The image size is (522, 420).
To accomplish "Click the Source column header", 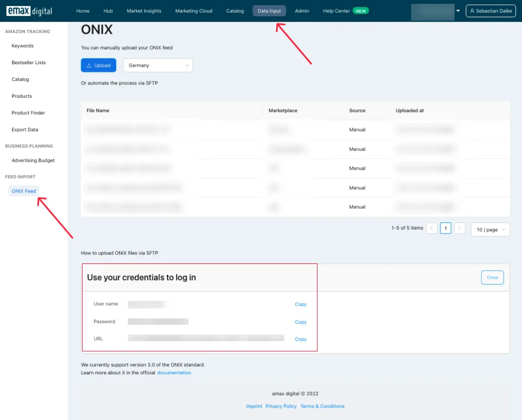I will [357, 110].
